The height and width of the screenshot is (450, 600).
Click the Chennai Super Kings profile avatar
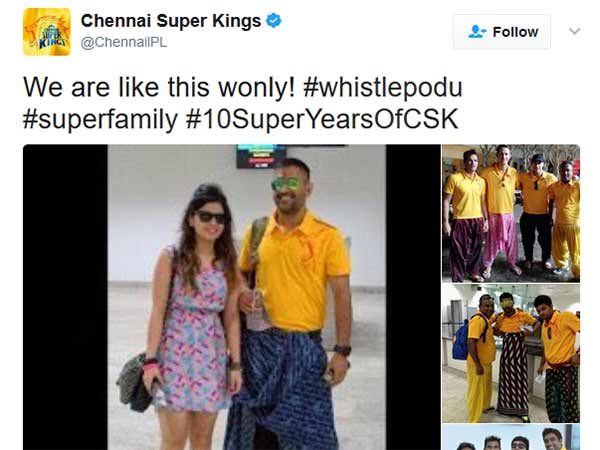[x=47, y=32]
